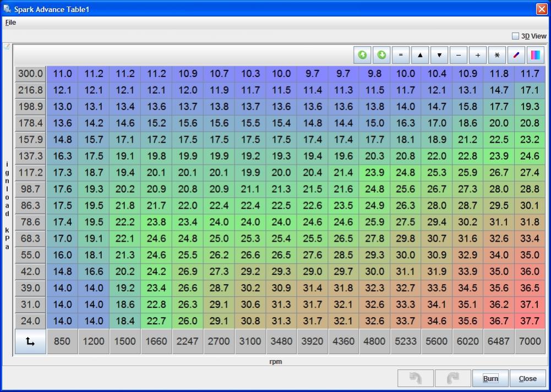
Task: Click the pink-blue color gradient button
Action: coord(535,55)
